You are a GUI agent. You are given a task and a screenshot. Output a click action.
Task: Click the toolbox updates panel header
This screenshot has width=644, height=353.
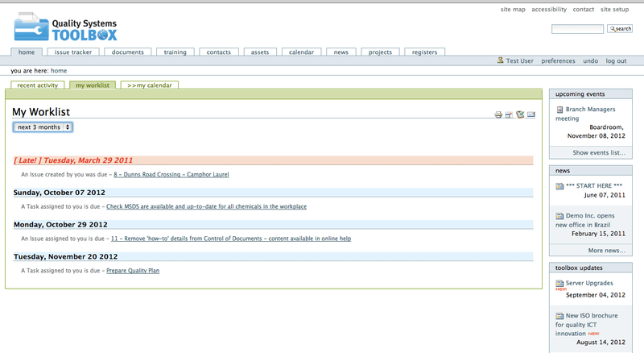[591, 268]
